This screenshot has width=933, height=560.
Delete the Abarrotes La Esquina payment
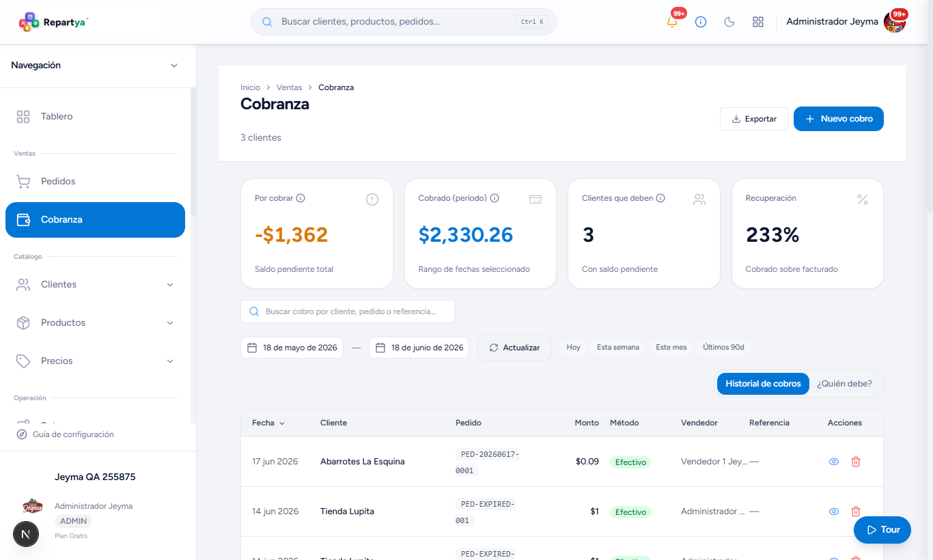856,462
